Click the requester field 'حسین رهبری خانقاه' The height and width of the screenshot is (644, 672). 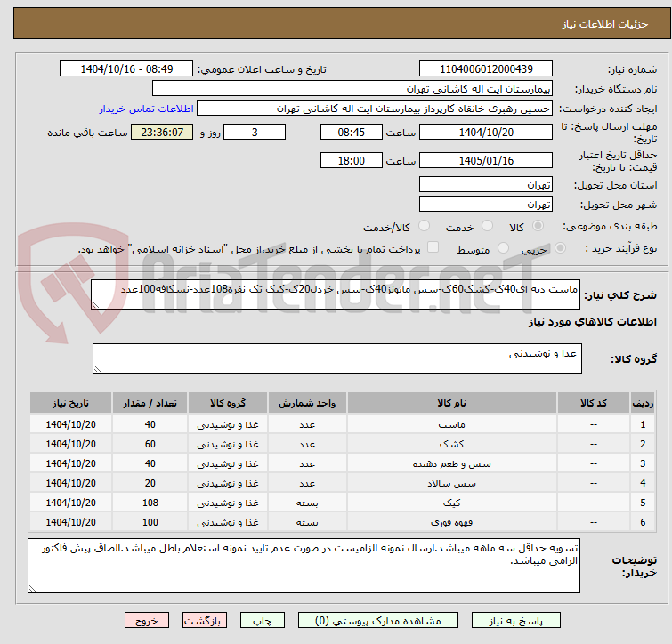click(x=375, y=109)
